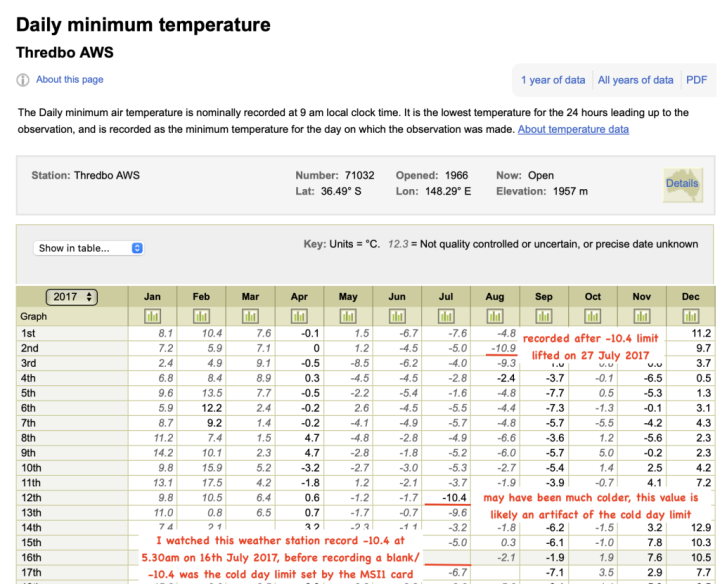Open the January graph icon

click(152, 316)
